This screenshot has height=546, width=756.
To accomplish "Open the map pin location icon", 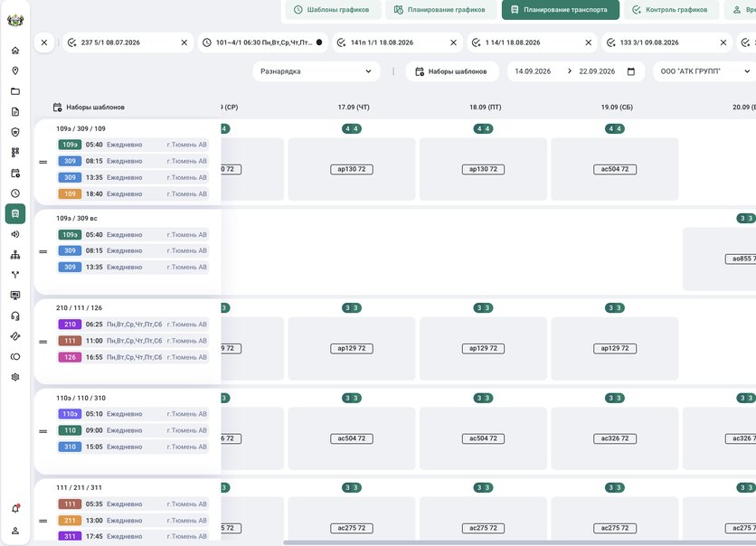I will click(x=15, y=71).
